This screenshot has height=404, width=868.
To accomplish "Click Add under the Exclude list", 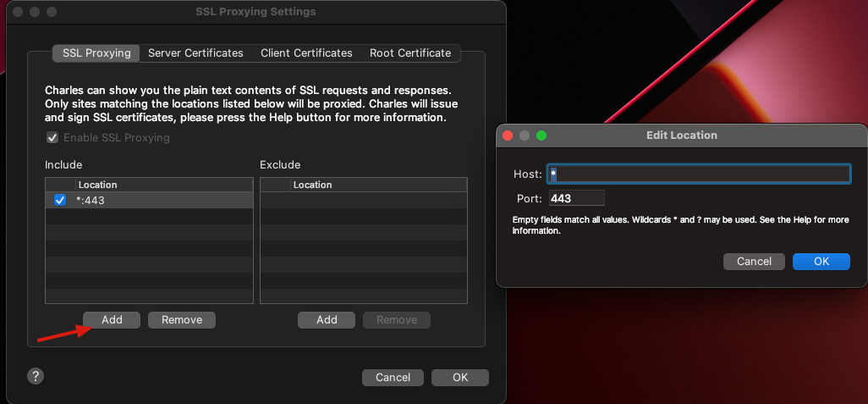I will point(327,320).
